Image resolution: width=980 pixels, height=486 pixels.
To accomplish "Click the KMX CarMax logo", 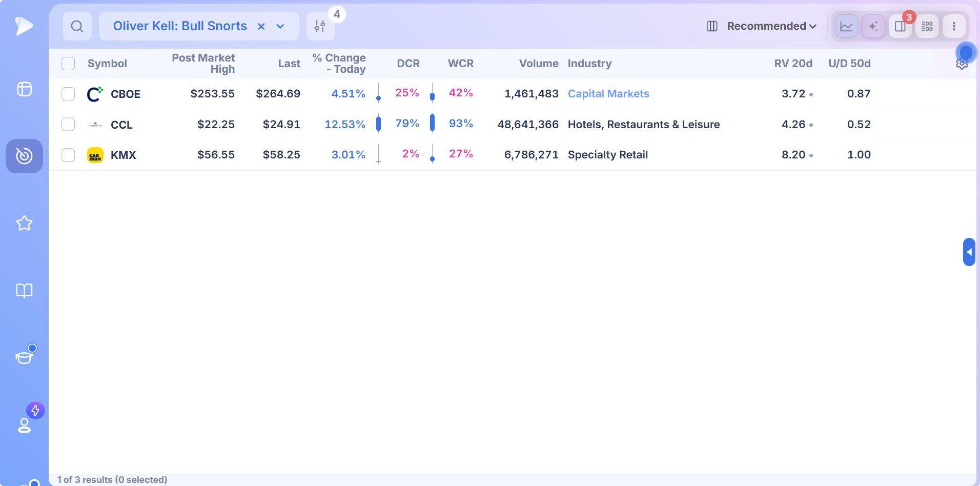I will coord(95,155).
